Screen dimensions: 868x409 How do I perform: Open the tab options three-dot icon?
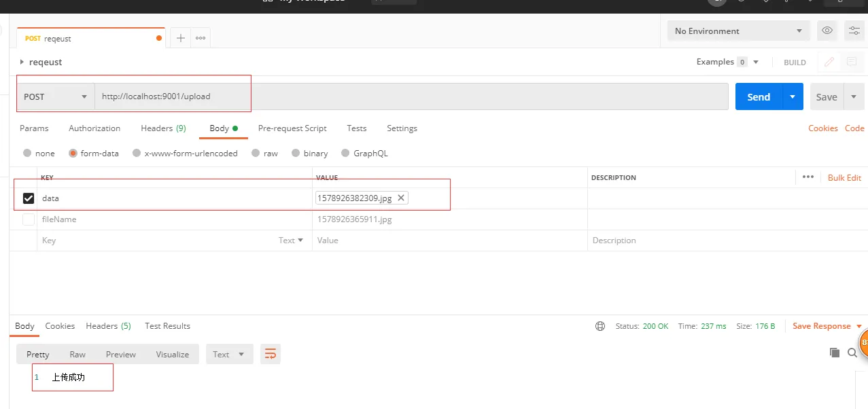pyautogui.click(x=201, y=38)
